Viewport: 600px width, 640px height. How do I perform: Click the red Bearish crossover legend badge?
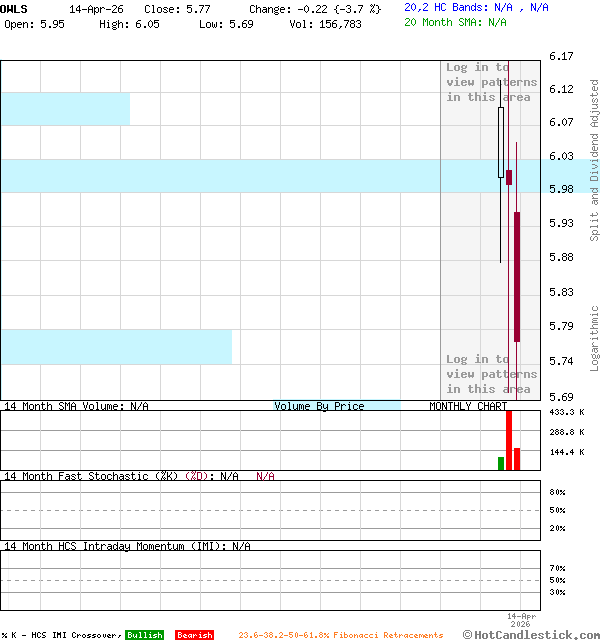[x=194, y=635]
